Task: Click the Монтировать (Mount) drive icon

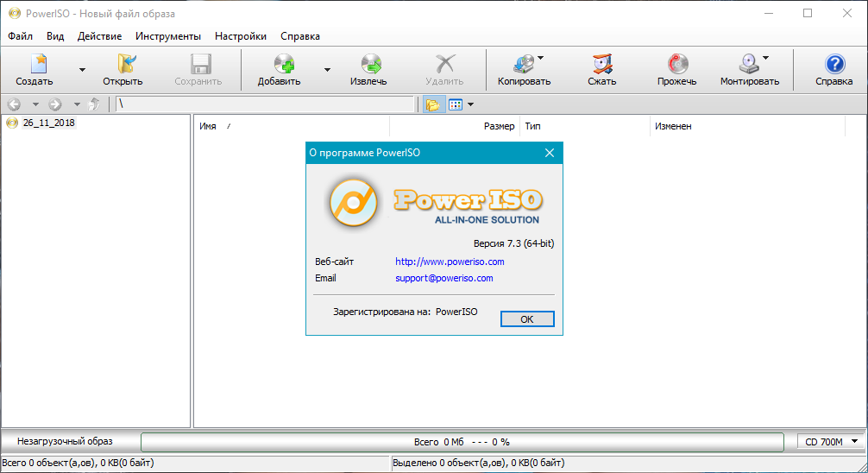Action: 749,64
